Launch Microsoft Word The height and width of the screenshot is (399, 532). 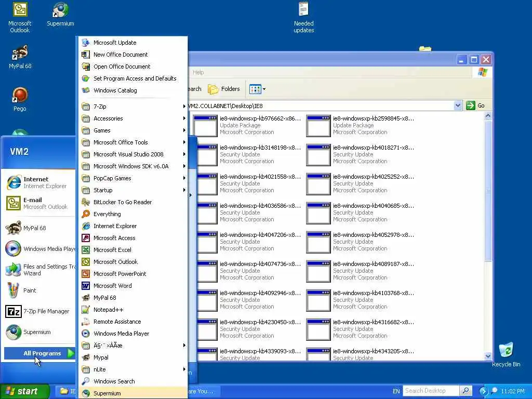[x=133, y=286]
